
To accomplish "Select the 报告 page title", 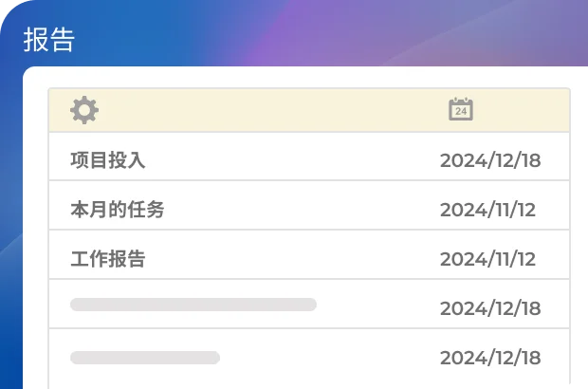I will tap(49, 40).
